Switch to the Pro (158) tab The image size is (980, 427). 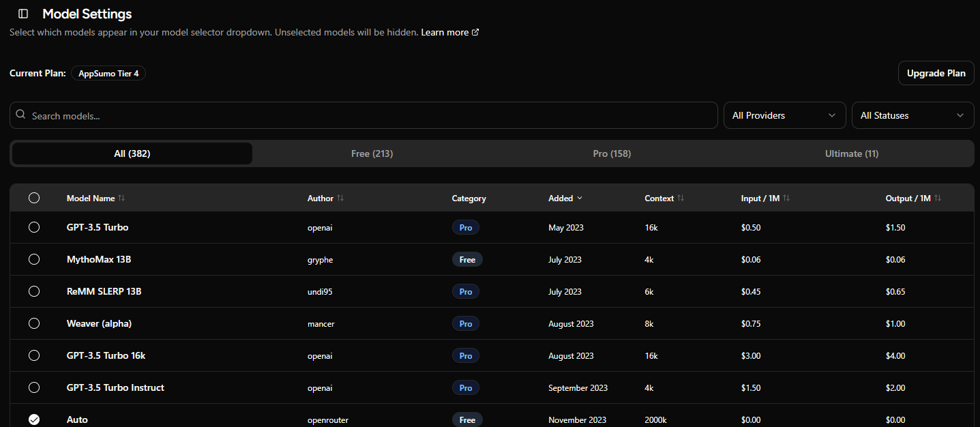click(612, 153)
